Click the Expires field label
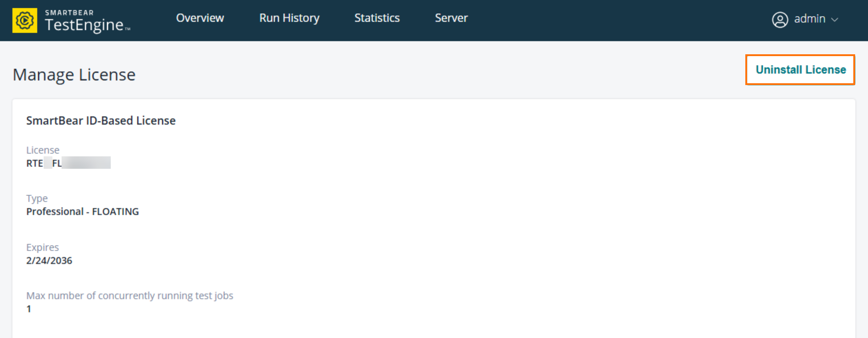This screenshot has height=338, width=868. point(42,247)
